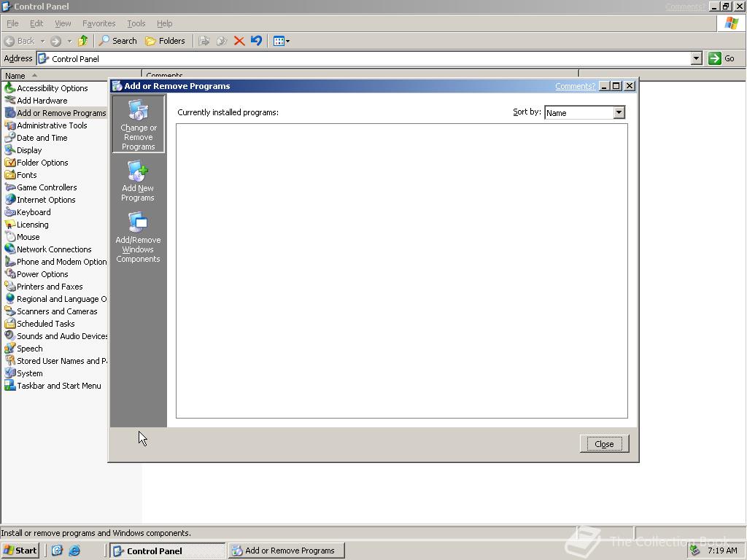The height and width of the screenshot is (560, 747).
Task: Open Sounds and Audio Devices
Action: (55, 335)
